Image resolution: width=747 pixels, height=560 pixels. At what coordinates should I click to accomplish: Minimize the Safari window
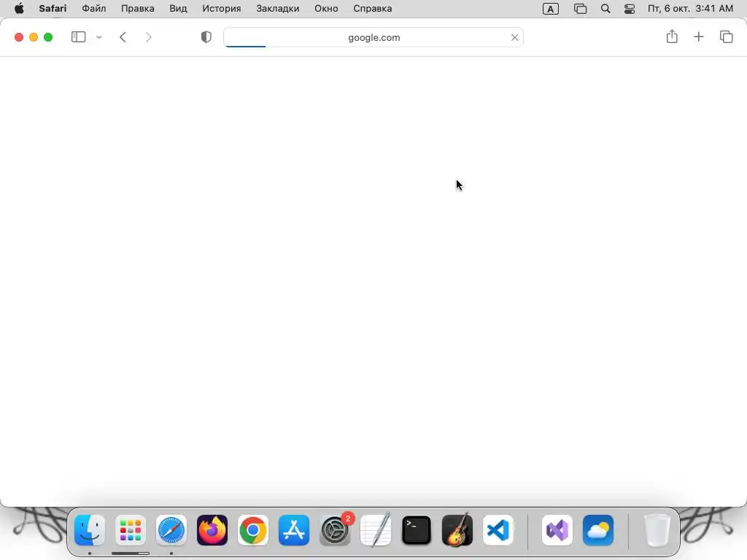tap(34, 37)
